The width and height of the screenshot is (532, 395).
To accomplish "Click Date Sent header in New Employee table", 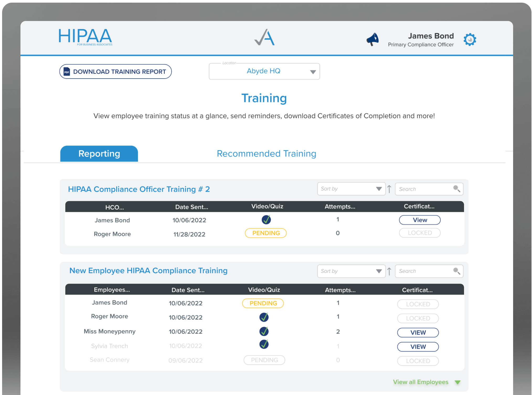I will pos(188,290).
